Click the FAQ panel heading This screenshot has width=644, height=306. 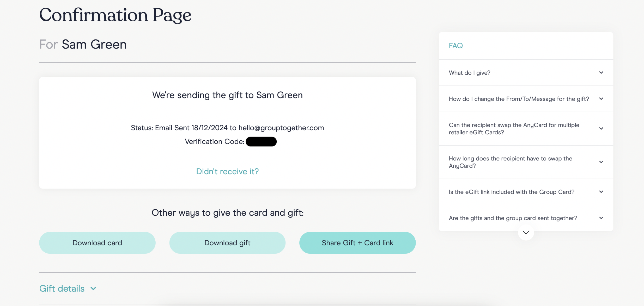coord(456,46)
